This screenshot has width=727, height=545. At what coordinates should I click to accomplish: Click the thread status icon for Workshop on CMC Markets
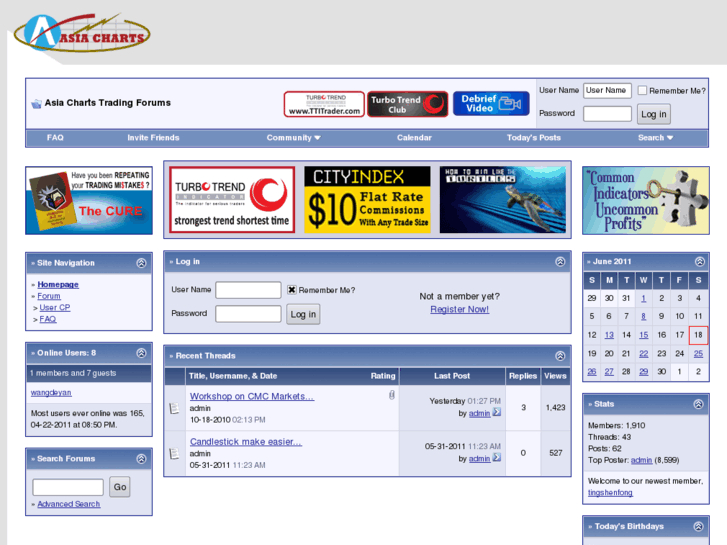pos(175,408)
